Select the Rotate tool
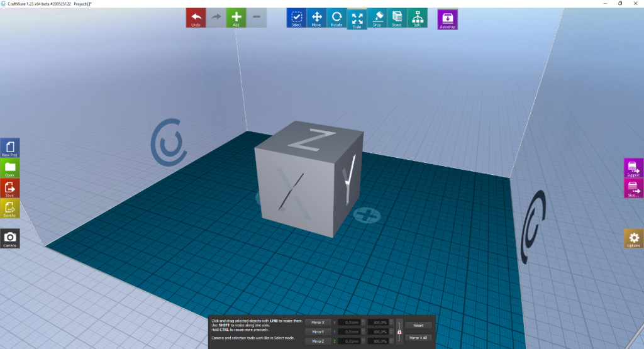This screenshot has height=349, width=644. coord(336,17)
